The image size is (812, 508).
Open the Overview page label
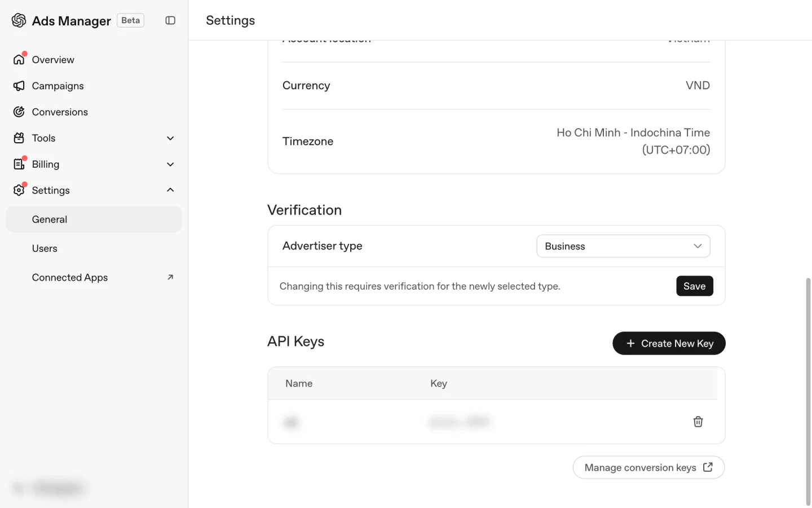(x=53, y=59)
